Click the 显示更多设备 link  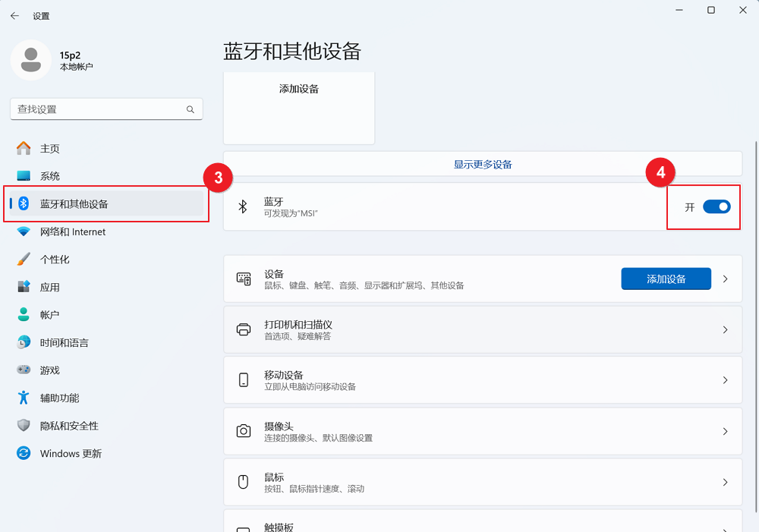pyautogui.click(x=482, y=164)
